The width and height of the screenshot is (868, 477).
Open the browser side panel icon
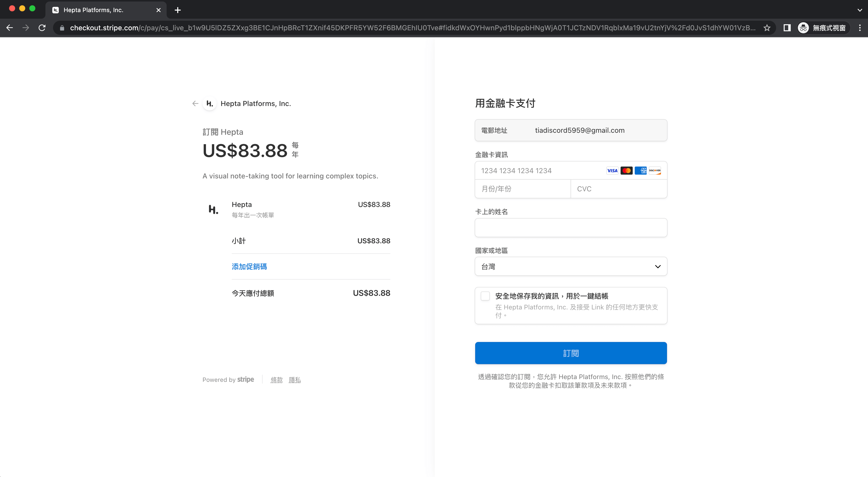pyautogui.click(x=787, y=28)
